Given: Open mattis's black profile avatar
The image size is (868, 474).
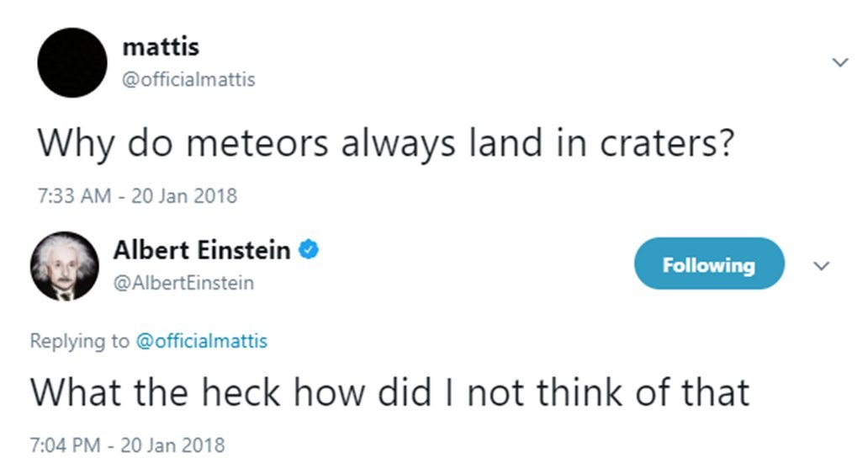Looking at the screenshot, I should click(x=72, y=62).
